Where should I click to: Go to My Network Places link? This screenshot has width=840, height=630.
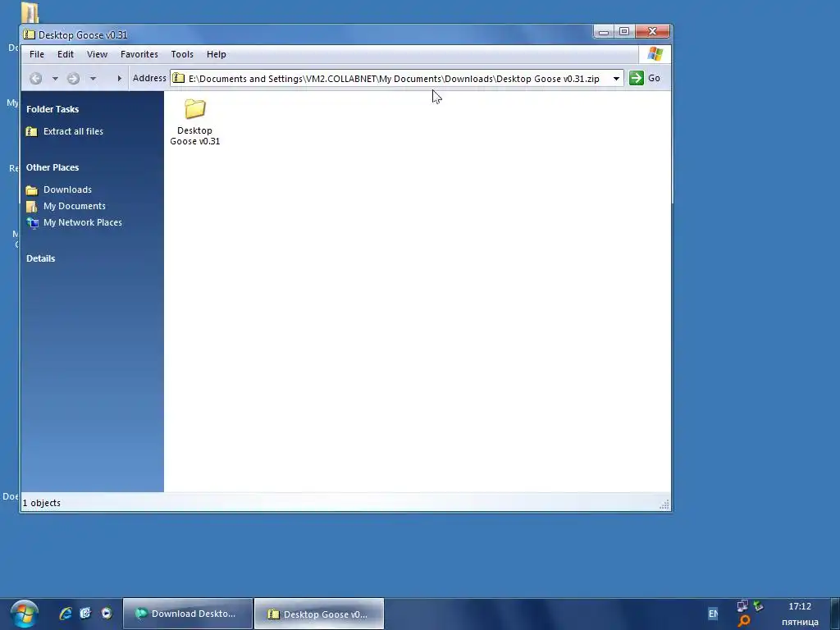click(83, 223)
